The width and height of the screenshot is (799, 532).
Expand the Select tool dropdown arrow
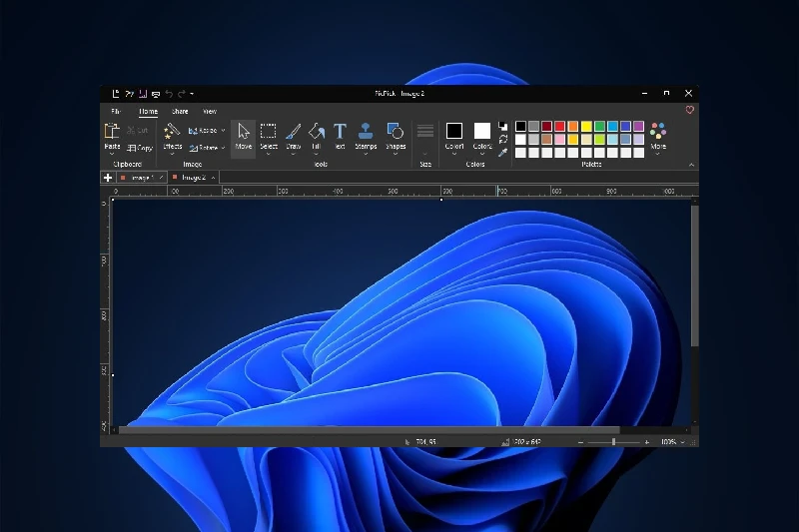(x=268, y=154)
